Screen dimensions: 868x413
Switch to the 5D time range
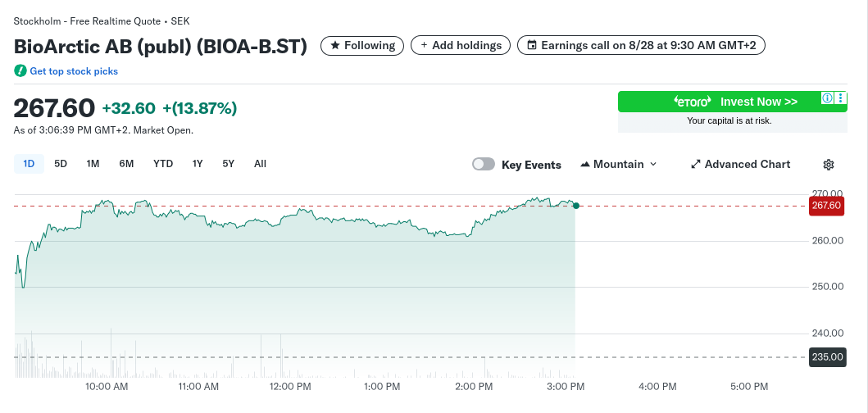pyautogui.click(x=61, y=164)
